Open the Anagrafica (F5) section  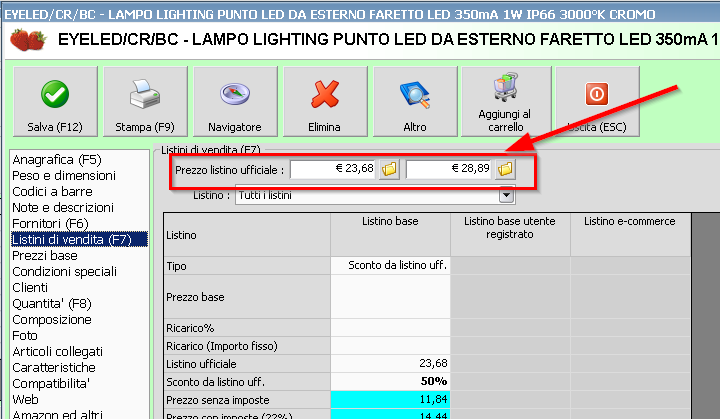[x=57, y=160]
